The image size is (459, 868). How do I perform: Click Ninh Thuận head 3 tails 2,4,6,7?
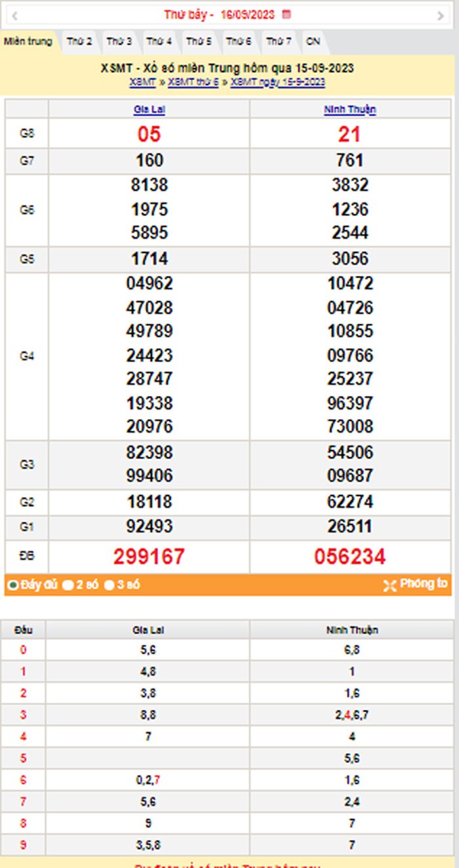[x=351, y=715]
